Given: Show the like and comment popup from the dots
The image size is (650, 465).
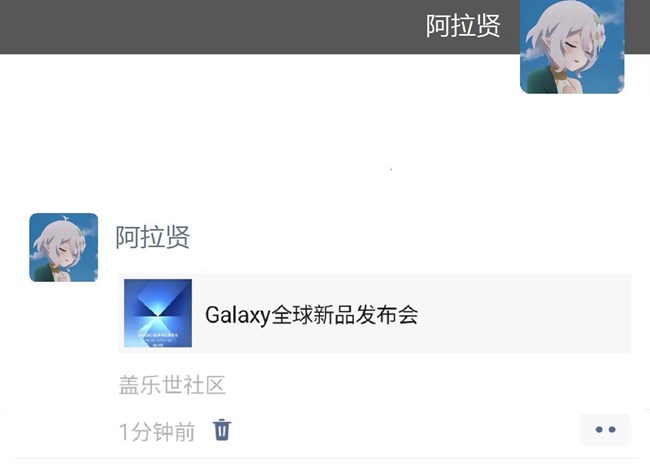Looking at the screenshot, I should tap(605, 430).
